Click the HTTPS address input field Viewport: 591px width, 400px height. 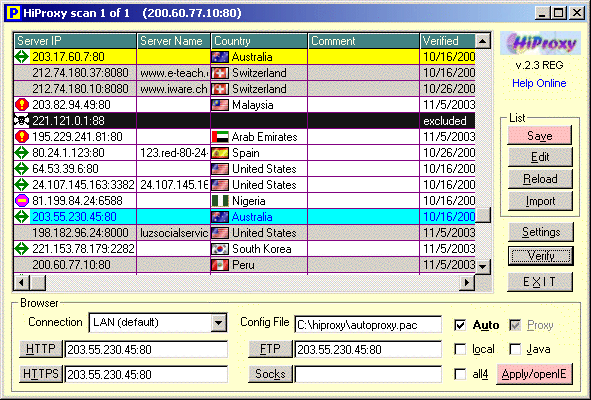coord(146,374)
